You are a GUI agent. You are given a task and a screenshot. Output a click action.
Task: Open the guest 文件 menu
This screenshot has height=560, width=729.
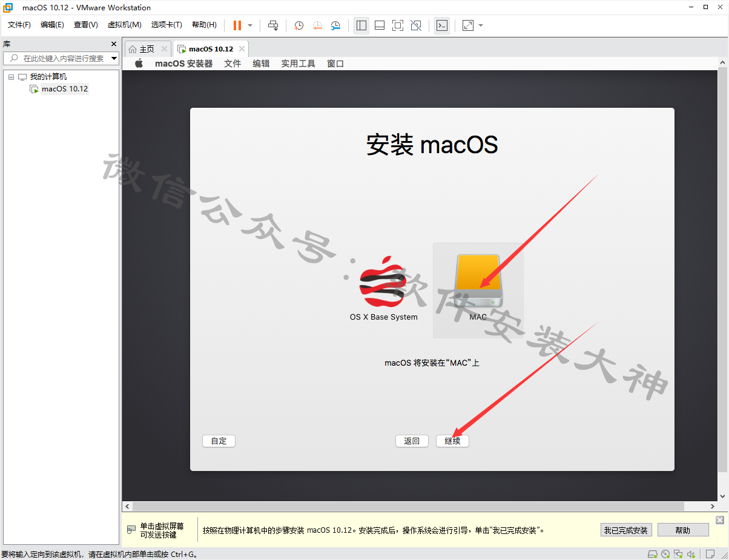tap(233, 64)
